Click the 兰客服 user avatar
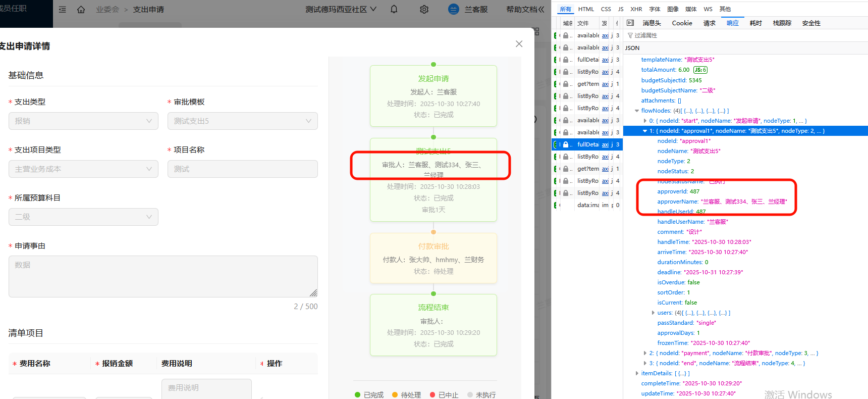This screenshot has width=868, height=399. pos(454,9)
